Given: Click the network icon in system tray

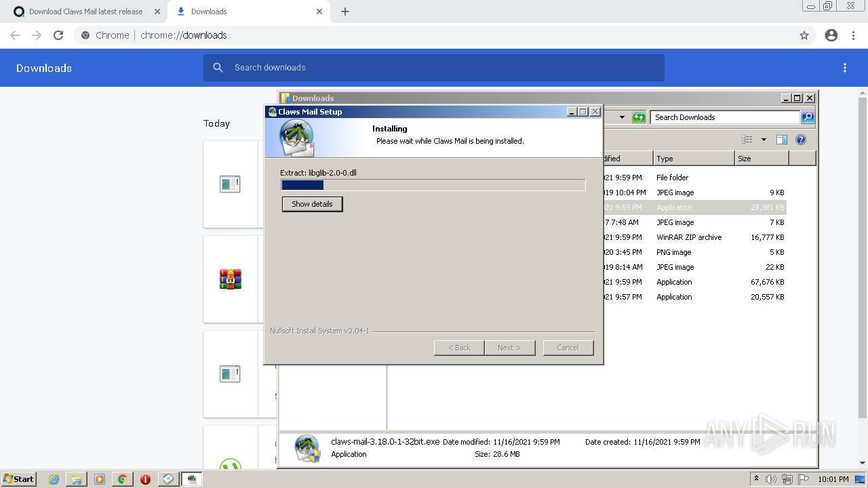Looking at the screenshot, I should pyautogui.click(x=787, y=479).
